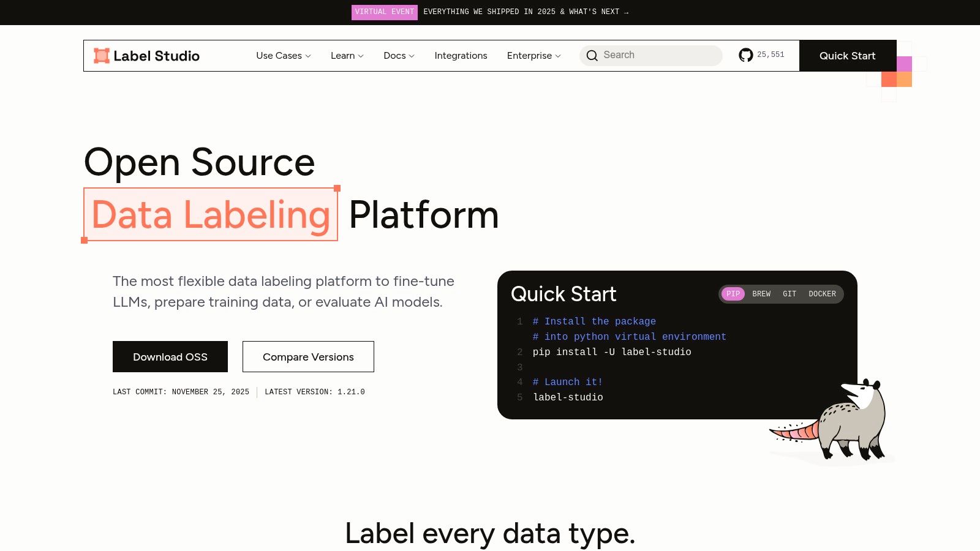Image resolution: width=980 pixels, height=551 pixels.
Task: Click the GitHub octocat icon
Action: pyautogui.click(x=745, y=55)
